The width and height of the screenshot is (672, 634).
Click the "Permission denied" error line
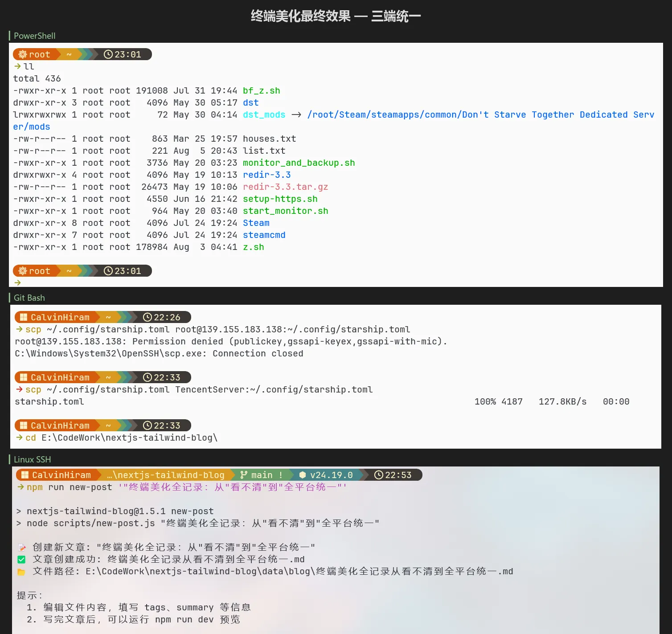click(231, 342)
